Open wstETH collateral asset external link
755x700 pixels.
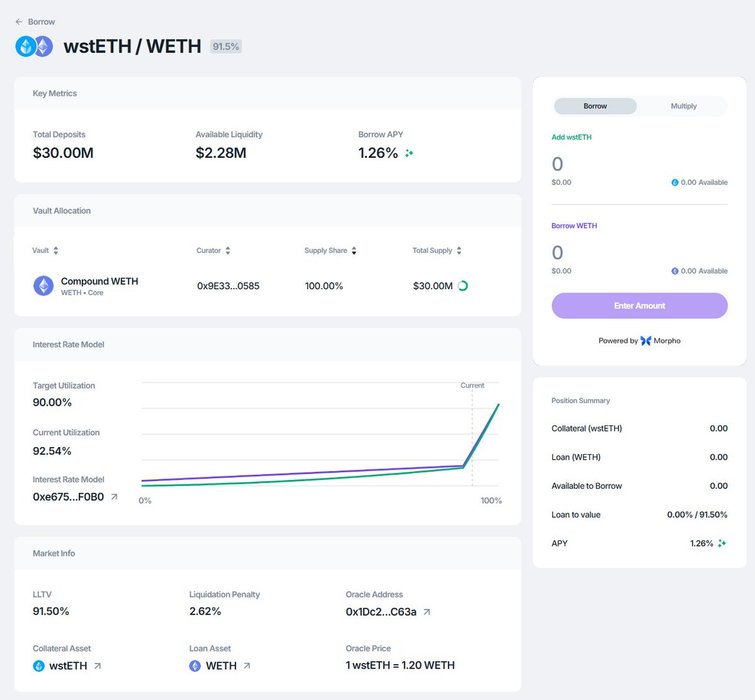coord(97,666)
